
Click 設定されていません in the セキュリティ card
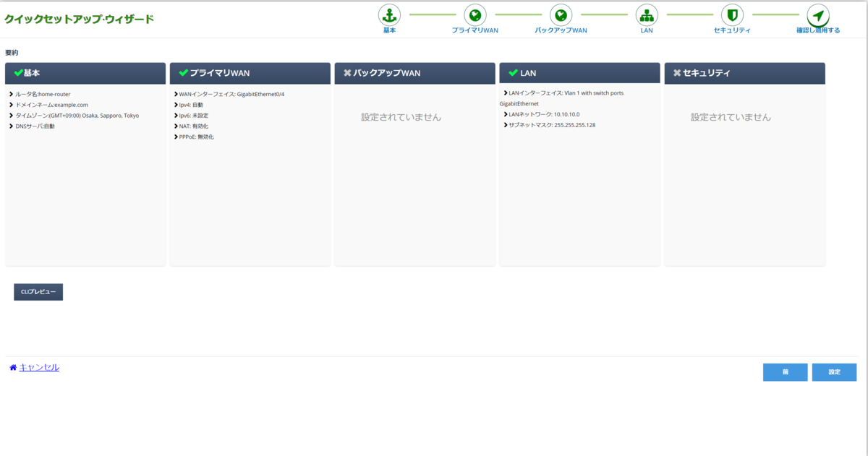coord(731,117)
